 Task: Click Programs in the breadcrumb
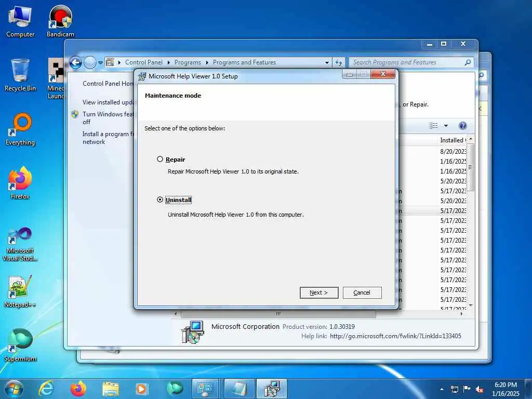188,62
